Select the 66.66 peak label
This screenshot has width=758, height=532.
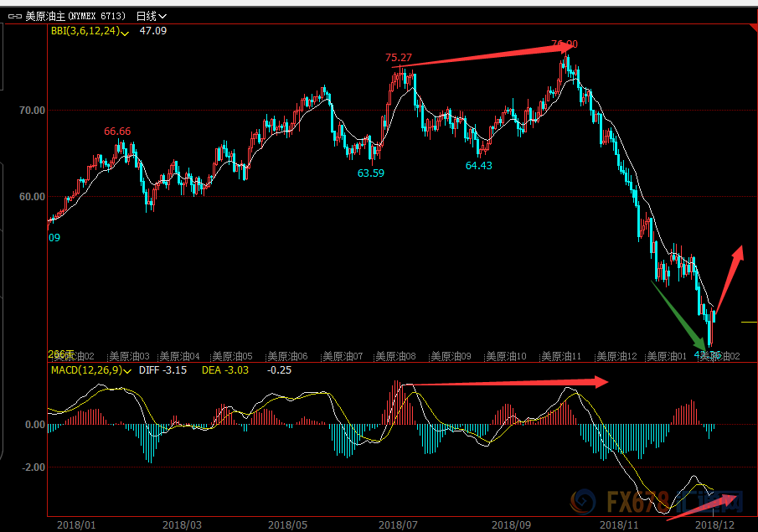coord(117,132)
